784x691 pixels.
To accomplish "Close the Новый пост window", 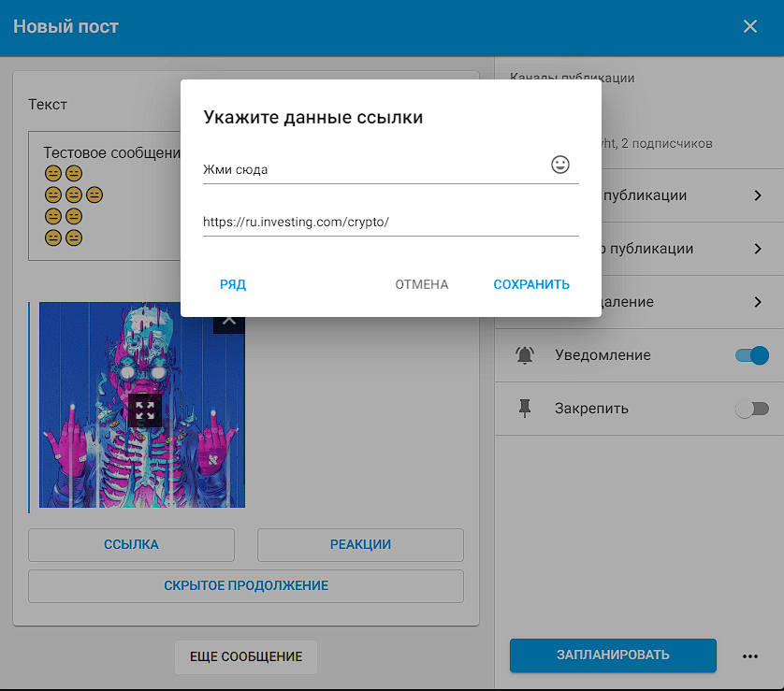I will pos(749,26).
